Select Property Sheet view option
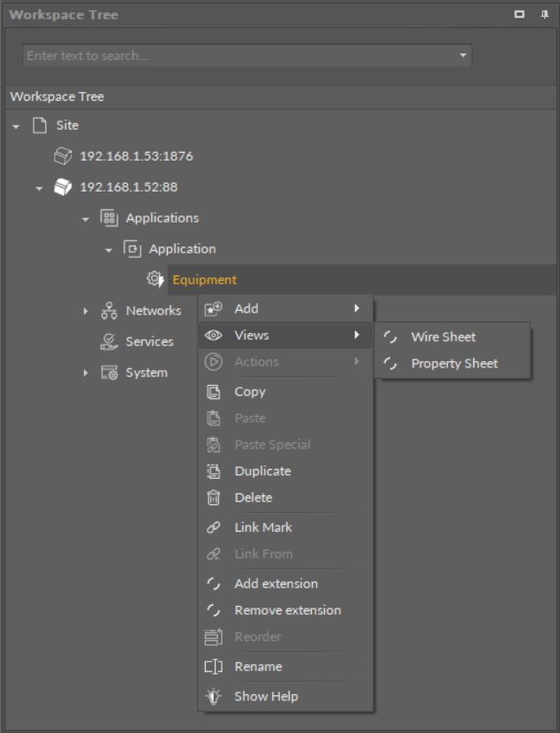 [x=454, y=364]
